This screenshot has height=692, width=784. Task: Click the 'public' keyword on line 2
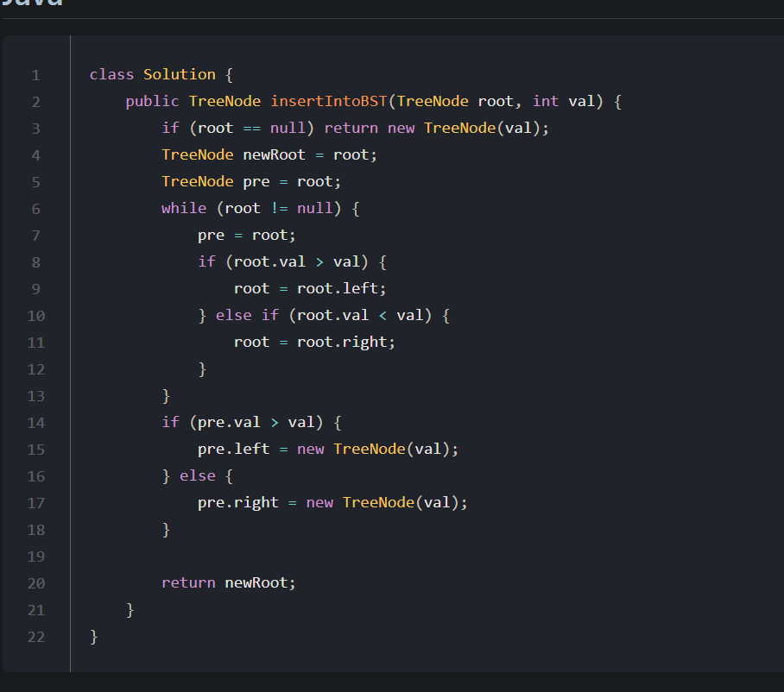coord(152,102)
